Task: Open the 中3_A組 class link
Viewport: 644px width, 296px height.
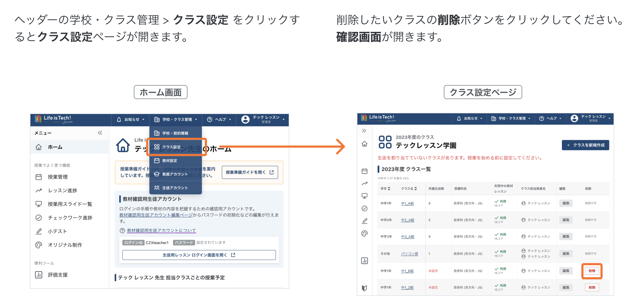Action: (407, 237)
